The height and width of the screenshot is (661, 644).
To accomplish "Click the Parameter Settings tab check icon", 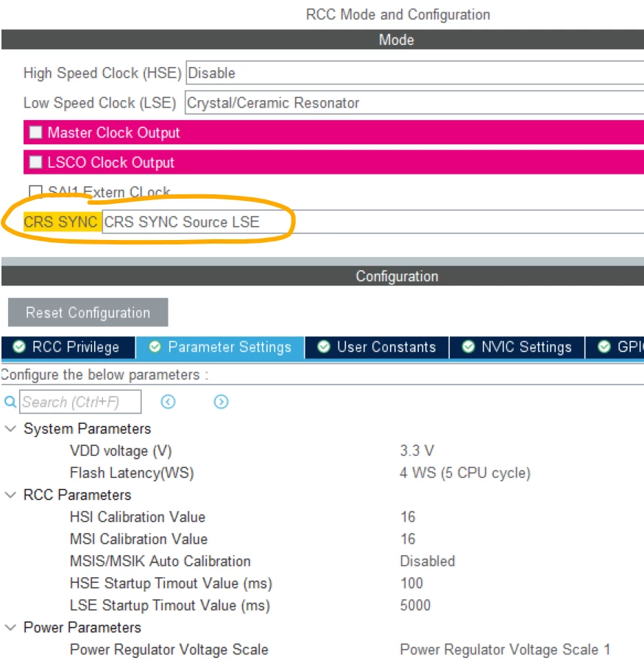I will click(x=155, y=347).
